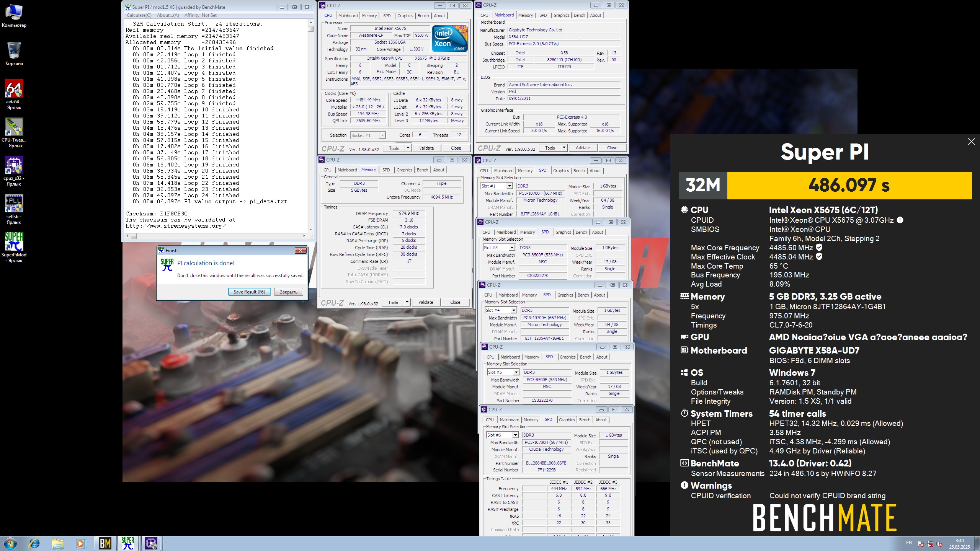Click Save Result (F6) button
Image resolution: width=980 pixels, height=551 pixels.
coord(250,292)
